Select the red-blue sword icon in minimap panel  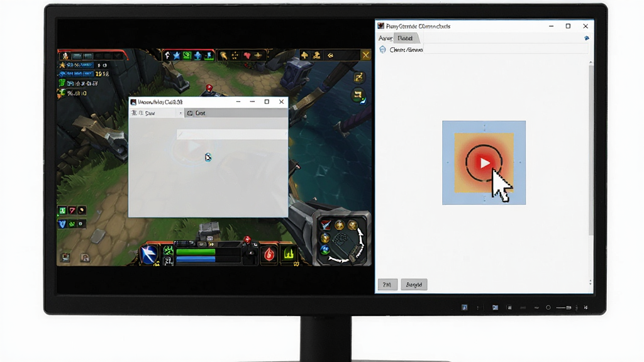(326, 225)
